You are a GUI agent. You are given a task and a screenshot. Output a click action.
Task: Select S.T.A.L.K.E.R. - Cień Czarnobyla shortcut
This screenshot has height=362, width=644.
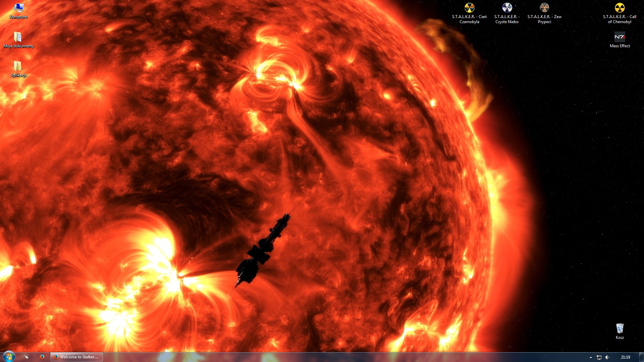(469, 13)
